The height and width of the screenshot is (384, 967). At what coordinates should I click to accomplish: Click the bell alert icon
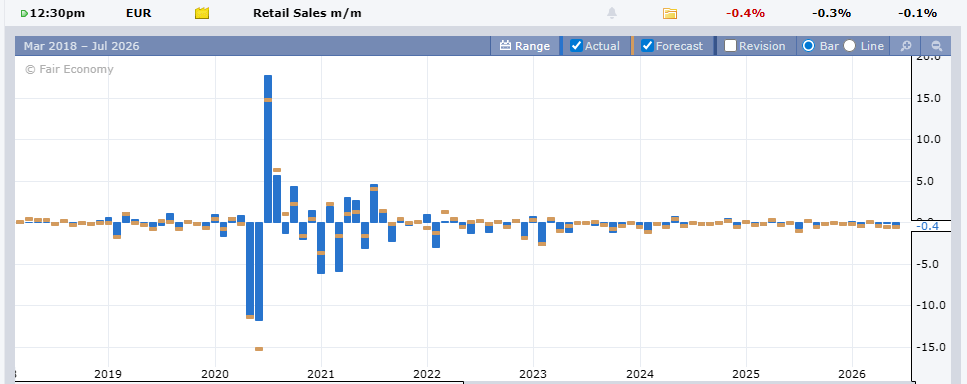click(612, 13)
